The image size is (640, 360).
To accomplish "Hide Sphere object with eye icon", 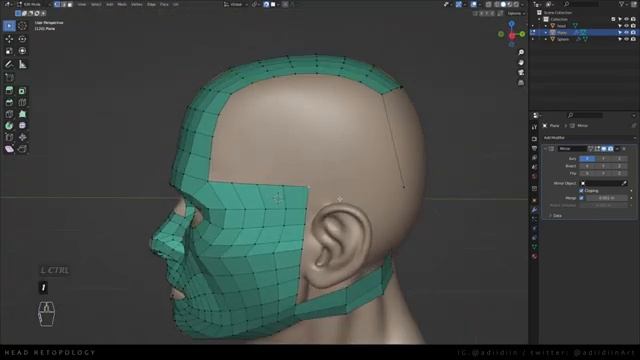I will (x=627, y=39).
